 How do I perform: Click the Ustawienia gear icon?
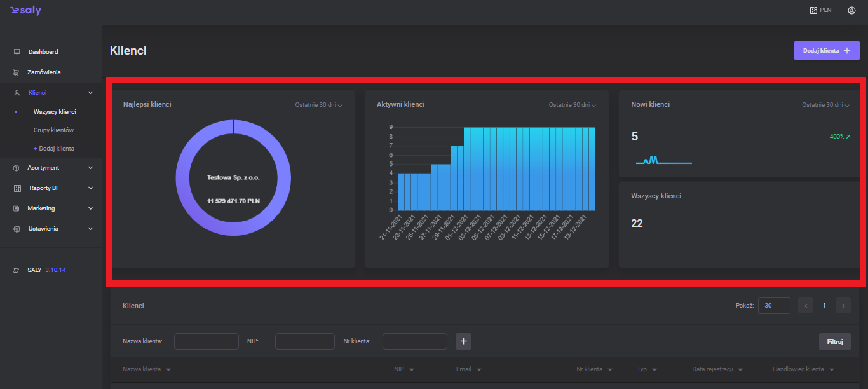click(x=17, y=229)
